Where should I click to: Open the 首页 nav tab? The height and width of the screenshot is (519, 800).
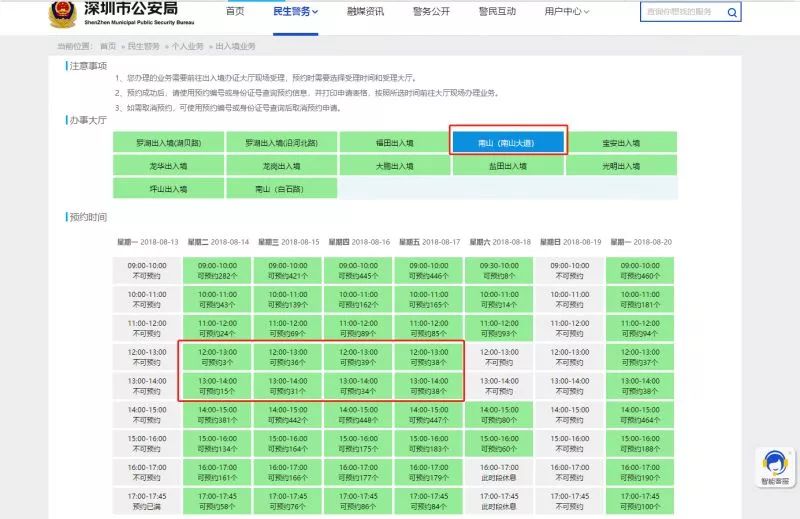234,12
